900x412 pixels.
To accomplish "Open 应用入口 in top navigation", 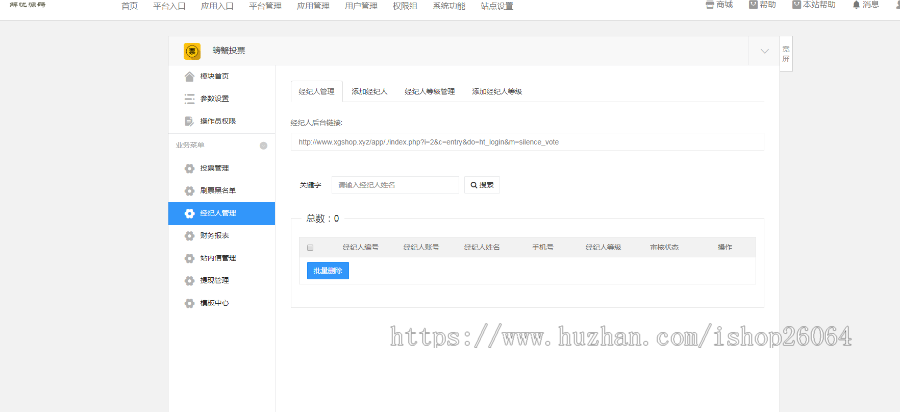I will click(217, 6).
